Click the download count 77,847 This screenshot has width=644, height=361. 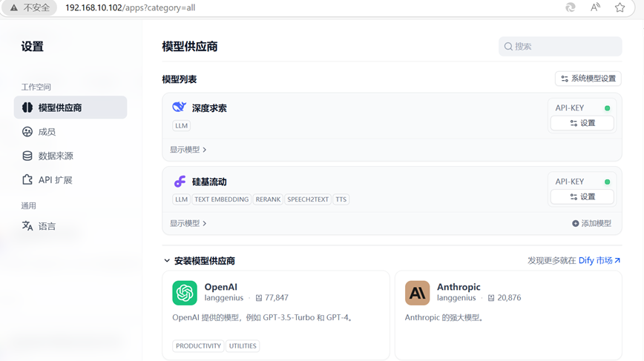[272, 298]
